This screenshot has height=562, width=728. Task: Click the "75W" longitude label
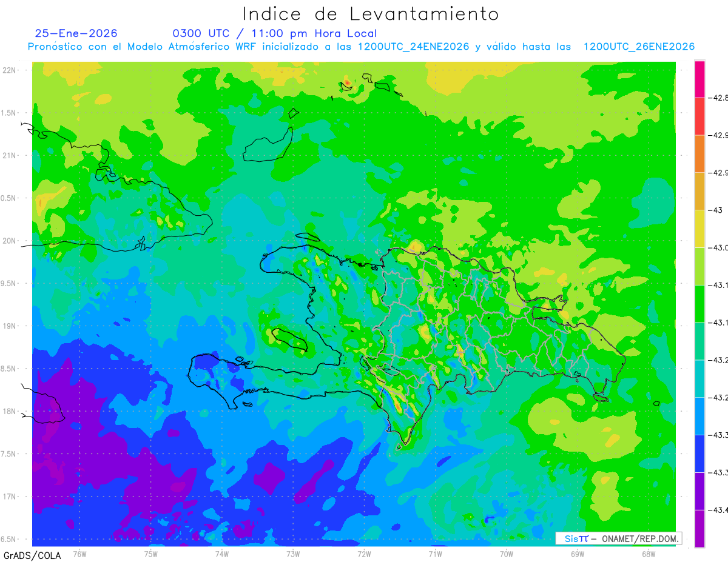pos(150,554)
